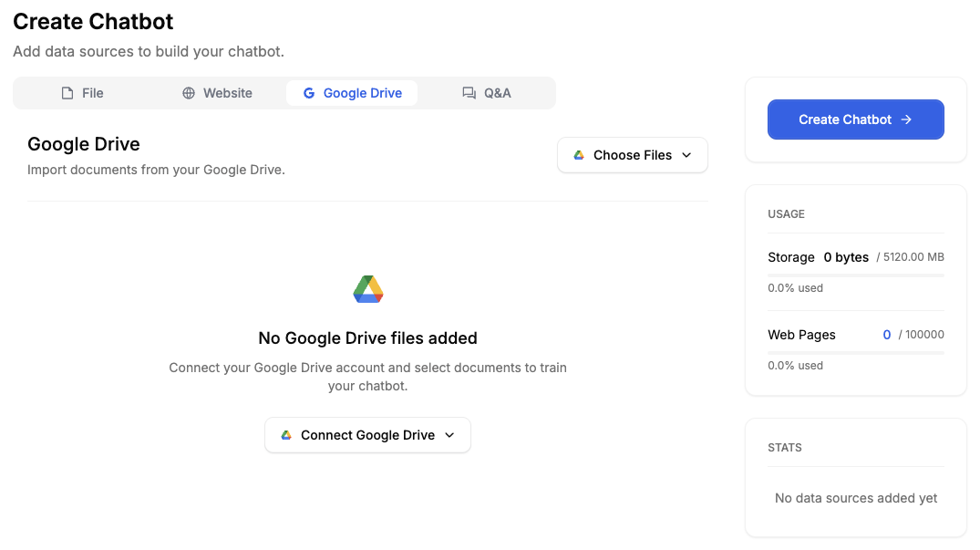This screenshot has width=980, height=550.
Task: Expand the Connect Google Drive dropdown
Action: [449, 435]
